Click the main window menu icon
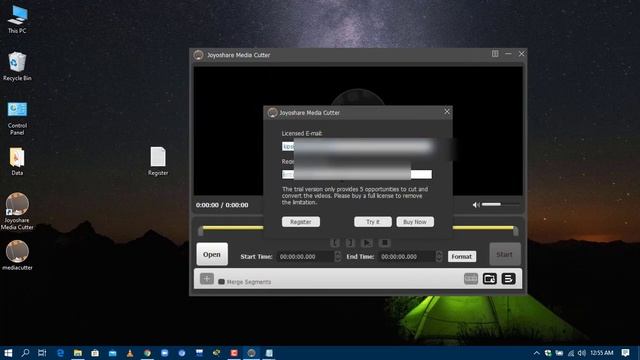The image size is (640, 360). pos(495,53)
